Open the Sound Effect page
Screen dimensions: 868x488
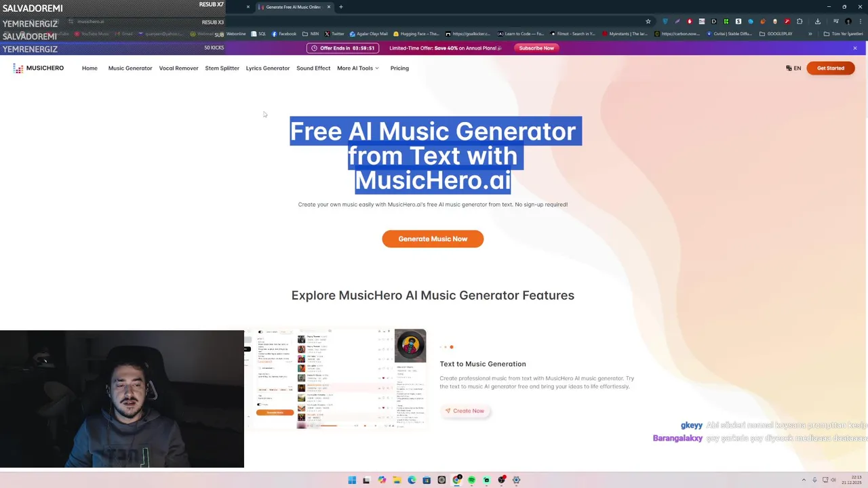(x=313, y=68)
